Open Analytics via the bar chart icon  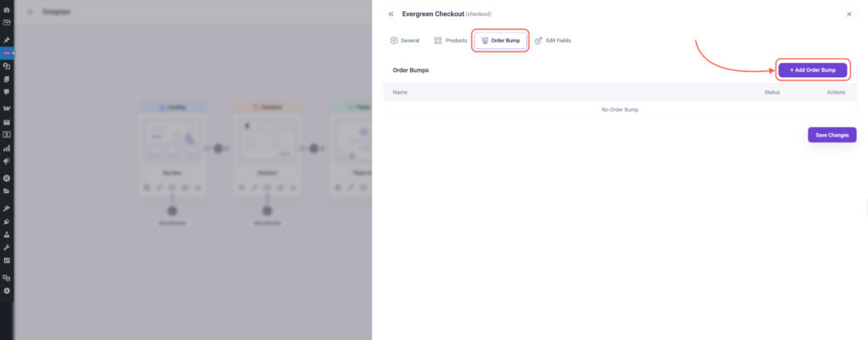[x=7, y=148]
